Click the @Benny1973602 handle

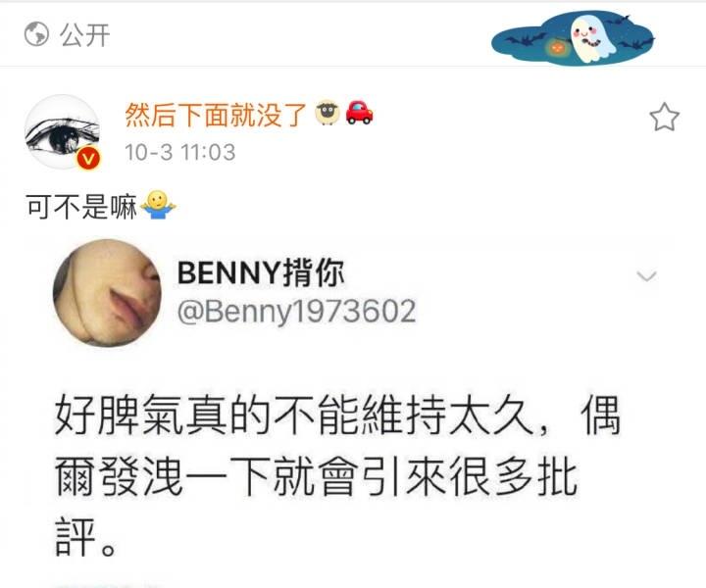296,312
